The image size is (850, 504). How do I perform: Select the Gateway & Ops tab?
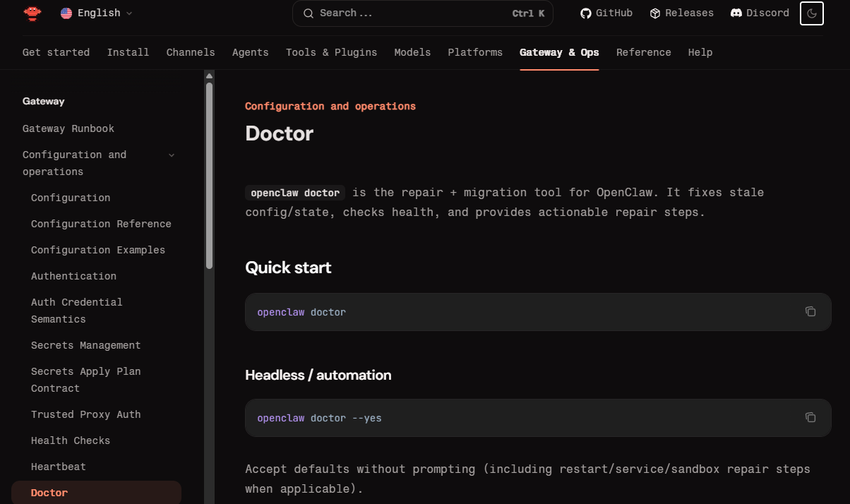[x=559, y=52]
